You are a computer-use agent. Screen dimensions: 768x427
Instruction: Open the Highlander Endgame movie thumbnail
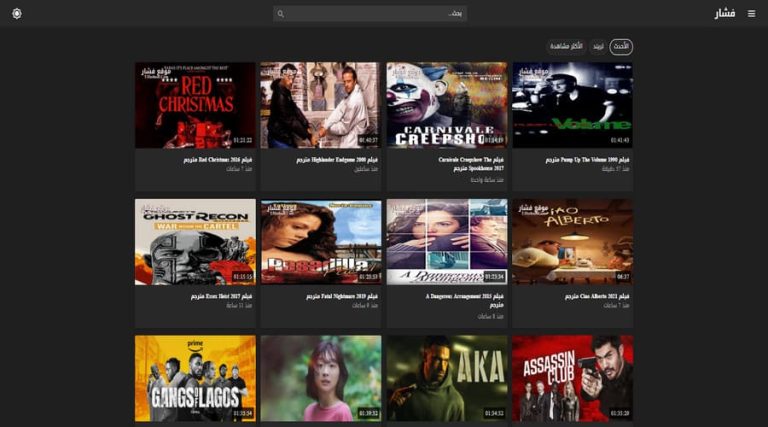[x=321, y=105]
